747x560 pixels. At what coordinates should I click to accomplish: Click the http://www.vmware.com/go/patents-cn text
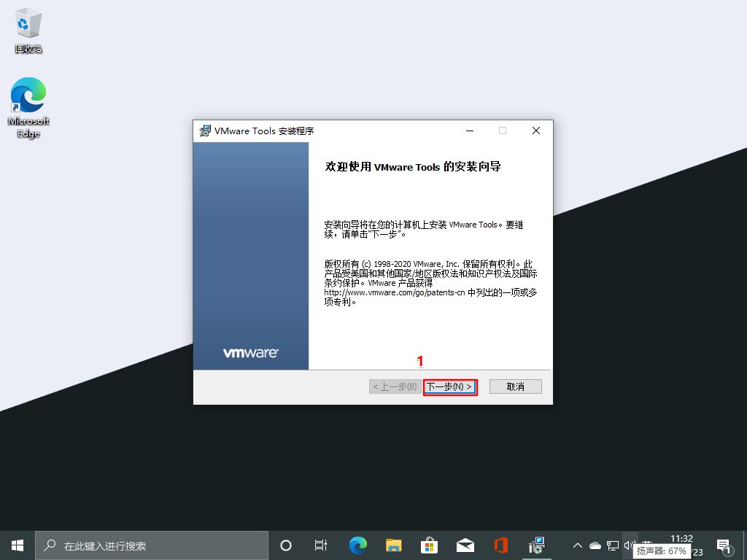[x=395, y=292]
